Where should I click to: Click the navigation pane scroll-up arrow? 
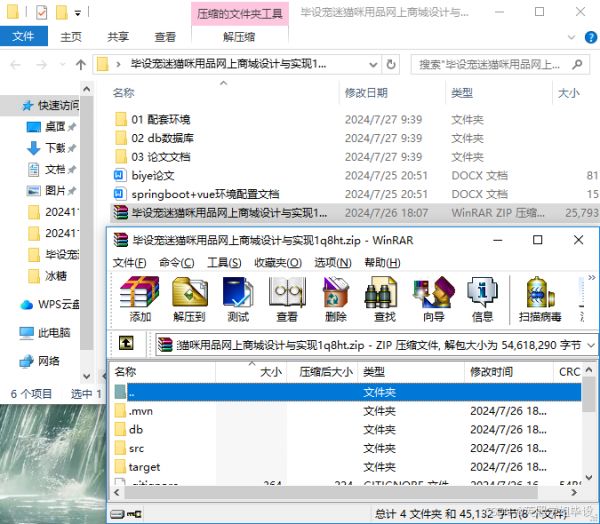click(87, 89)
